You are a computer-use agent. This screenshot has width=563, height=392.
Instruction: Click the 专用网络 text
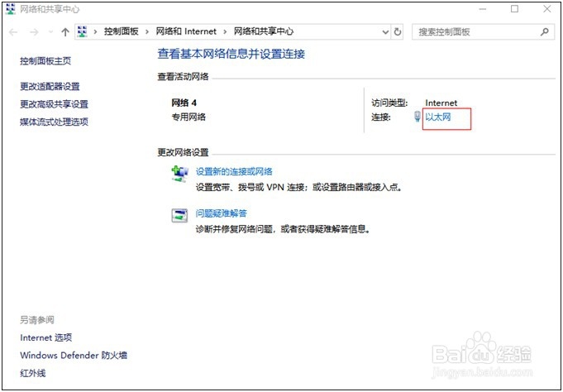pyautogui.click(x=188, y=117)
